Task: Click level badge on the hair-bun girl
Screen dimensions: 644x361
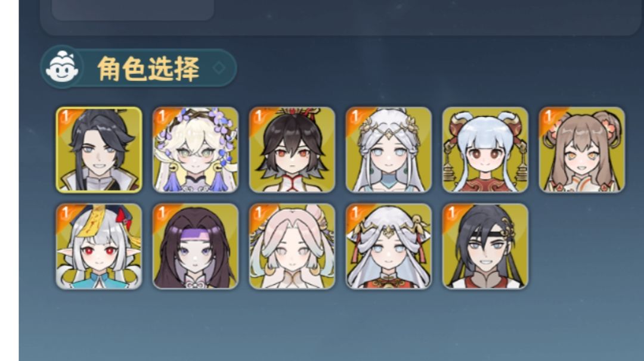Action: coord(549,117)
